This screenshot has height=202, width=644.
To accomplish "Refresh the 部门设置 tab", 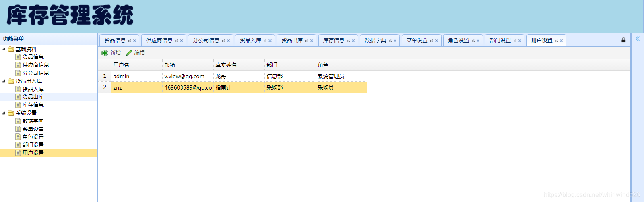I will (x=515, y=41).
